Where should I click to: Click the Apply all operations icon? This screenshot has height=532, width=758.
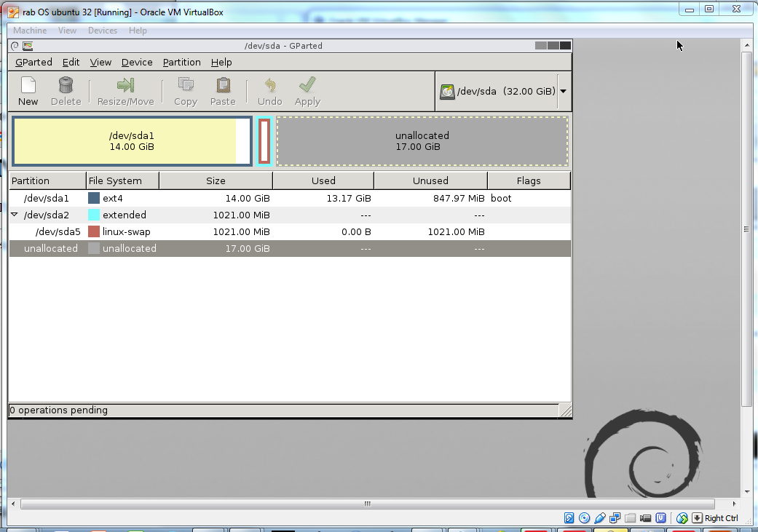click(x=307, y=92)
